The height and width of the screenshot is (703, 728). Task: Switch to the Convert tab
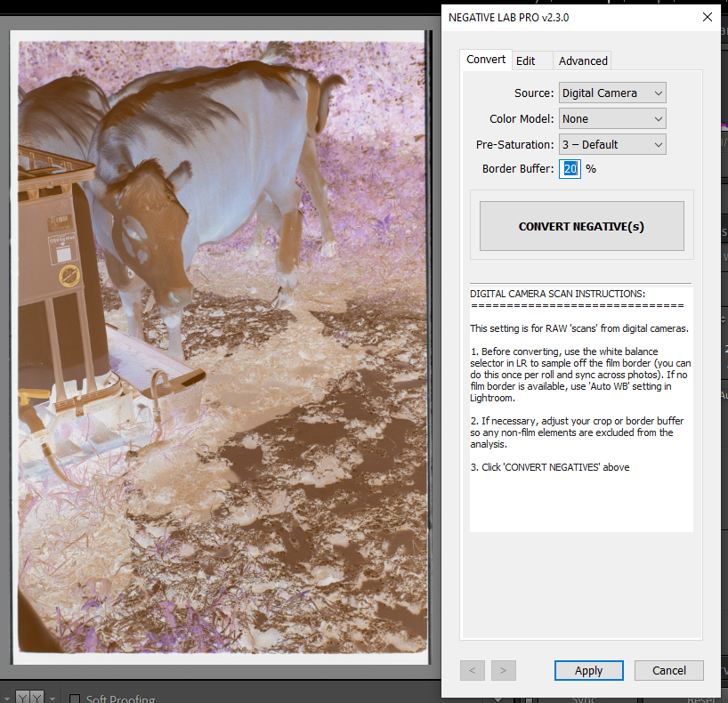[486, 60]
